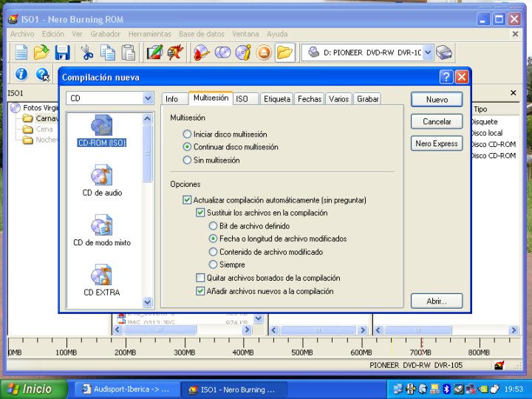The width and height of the screenshot is (532, 399).
Task: Click the context Help question-arrow icon
Action: click(42, 74)
